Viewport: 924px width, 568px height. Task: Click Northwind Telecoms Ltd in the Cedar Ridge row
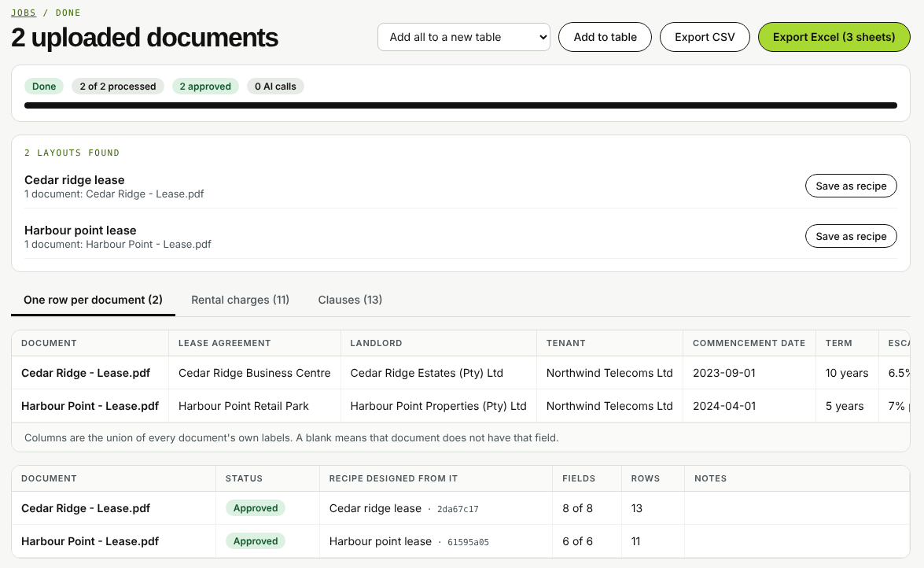click(x=609, y=373)
